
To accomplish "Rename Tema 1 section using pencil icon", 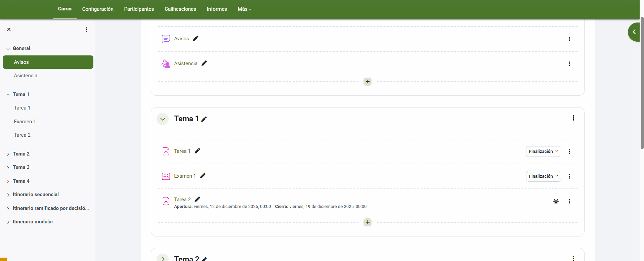I will pos(204,119).
